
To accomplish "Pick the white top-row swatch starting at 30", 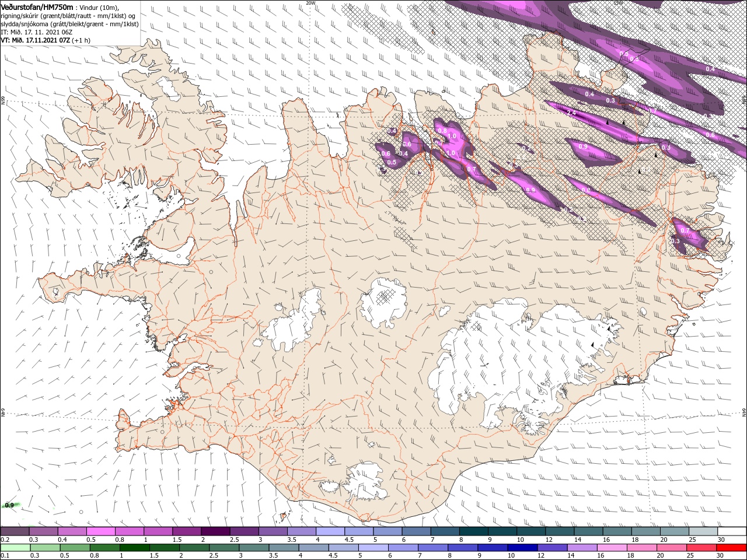I will click(x=732, y=531).
